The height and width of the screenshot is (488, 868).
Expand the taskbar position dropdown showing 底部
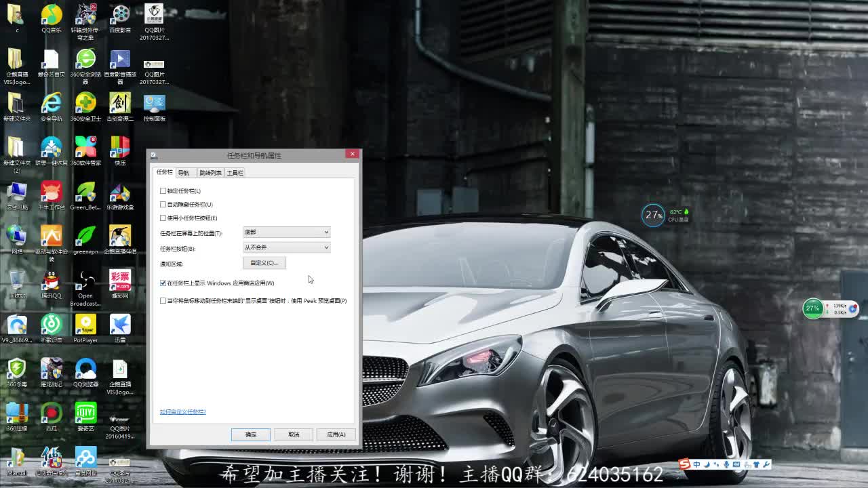pos(286,232)
